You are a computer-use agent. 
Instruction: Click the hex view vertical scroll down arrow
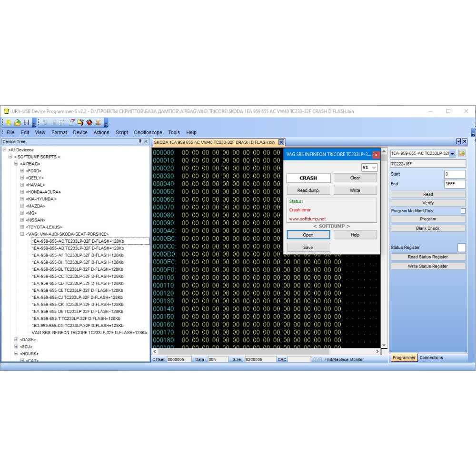384,345
